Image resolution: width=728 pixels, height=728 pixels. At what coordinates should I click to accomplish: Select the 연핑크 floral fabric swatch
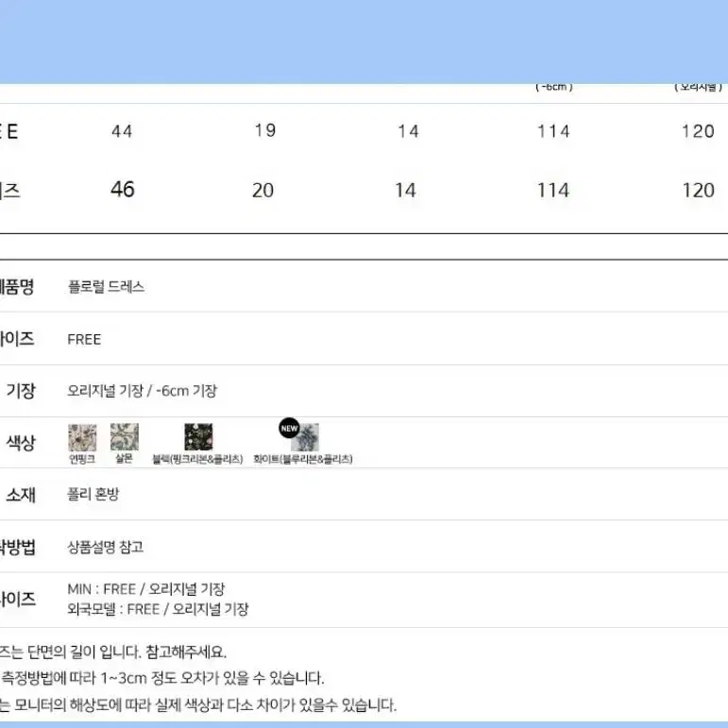(x=82, y=437)
